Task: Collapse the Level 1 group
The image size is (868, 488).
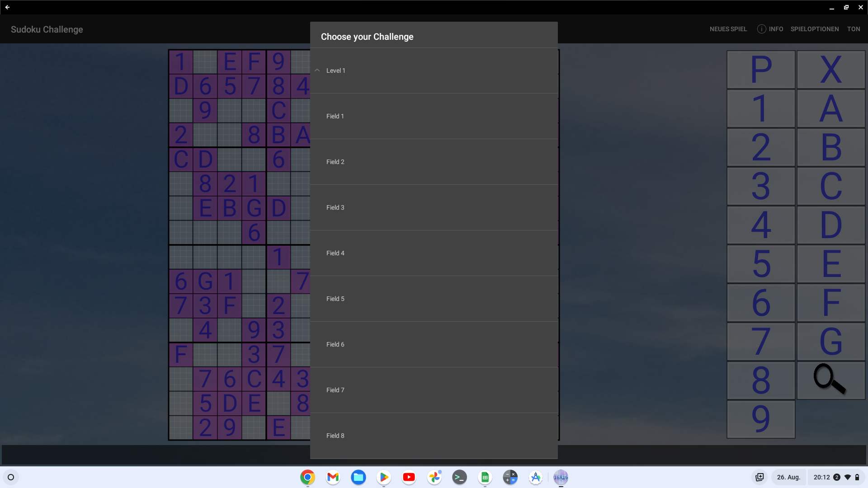Action: 434,70
